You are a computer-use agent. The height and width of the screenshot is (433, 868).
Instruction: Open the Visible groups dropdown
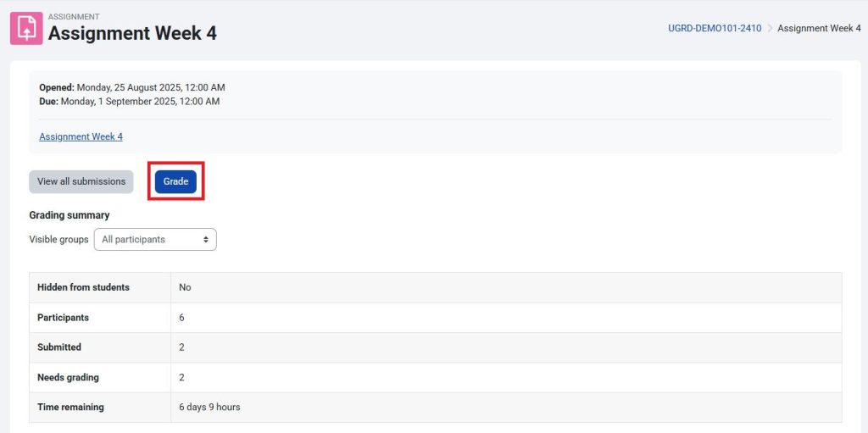[x=155, y=240]
